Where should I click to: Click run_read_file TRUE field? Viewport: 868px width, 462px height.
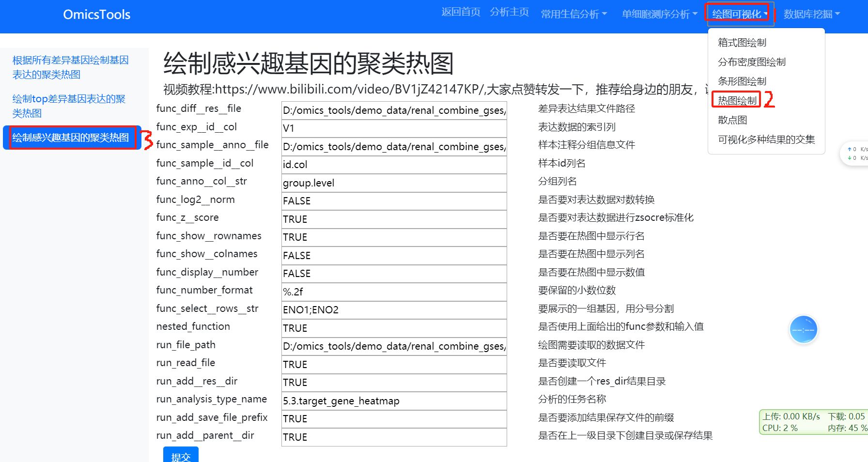click(394, 365)
